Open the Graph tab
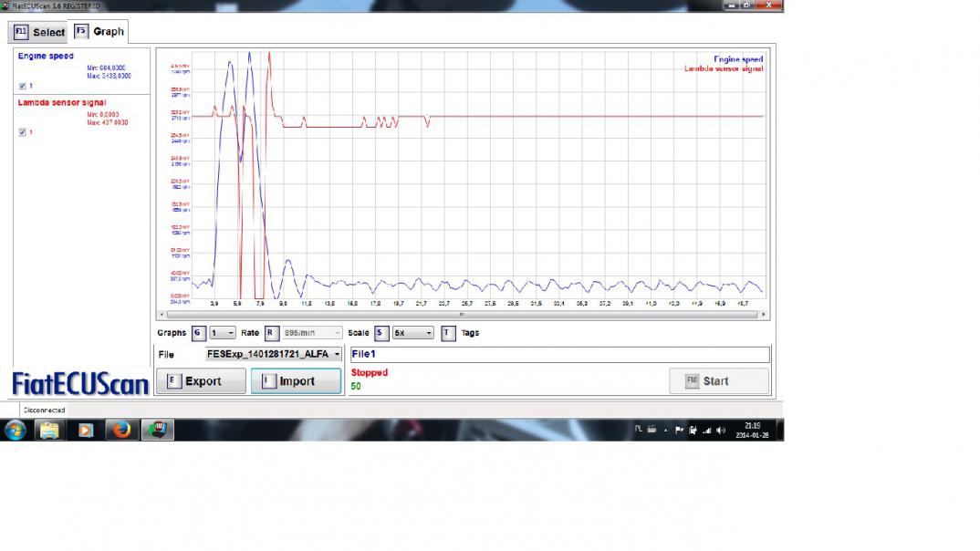This screenshot has width=980, height=551. (x=100, y=31)
